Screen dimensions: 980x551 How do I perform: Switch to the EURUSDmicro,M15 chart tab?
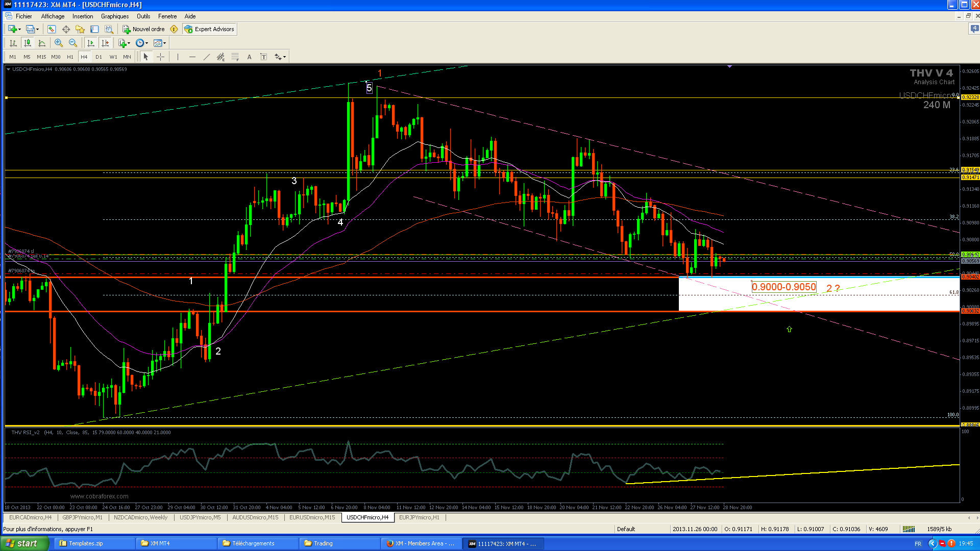pyautogui.click(x=312, y=517)
